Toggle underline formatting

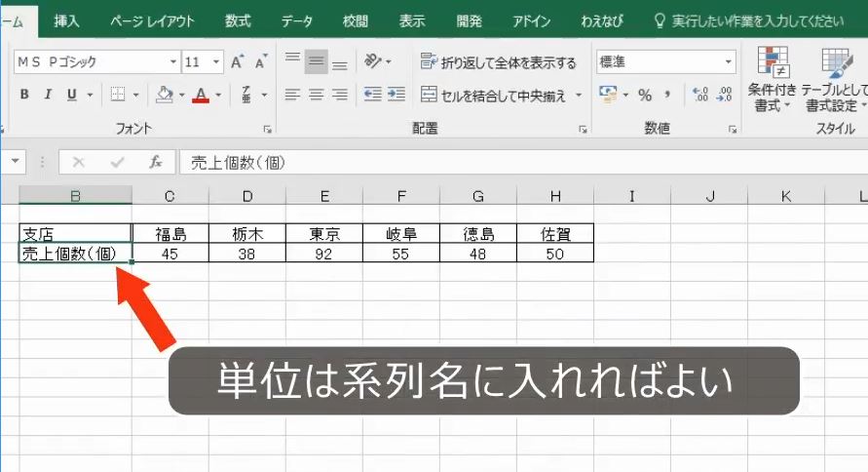[71, 95]
